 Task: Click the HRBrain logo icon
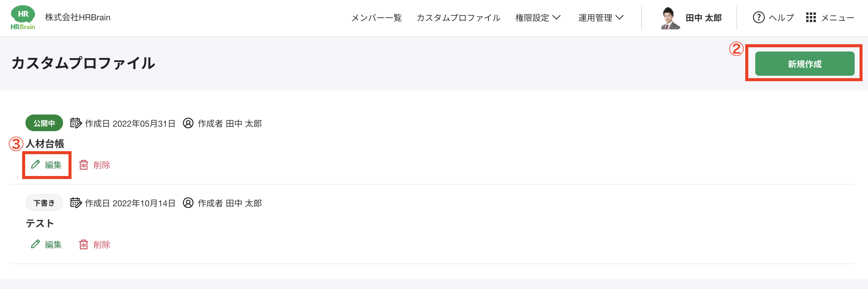tap(23, 18)
